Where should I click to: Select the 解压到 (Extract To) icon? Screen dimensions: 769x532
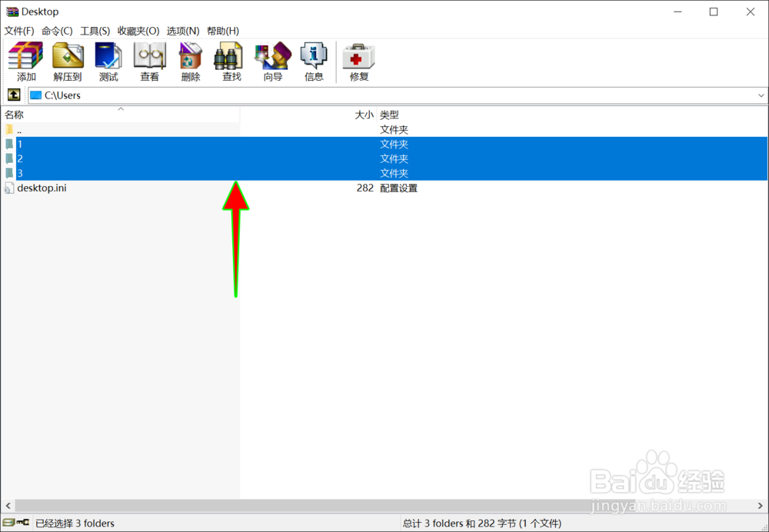coord(67,60)
